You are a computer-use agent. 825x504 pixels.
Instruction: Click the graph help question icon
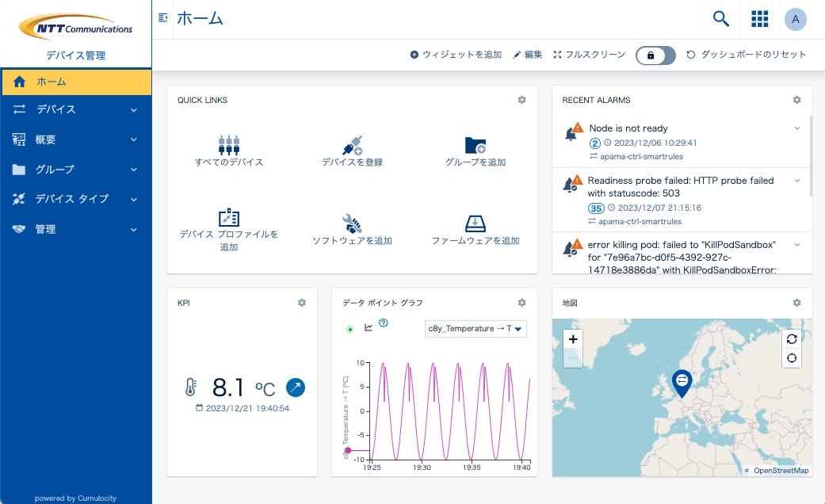click(x=384, y=323)
